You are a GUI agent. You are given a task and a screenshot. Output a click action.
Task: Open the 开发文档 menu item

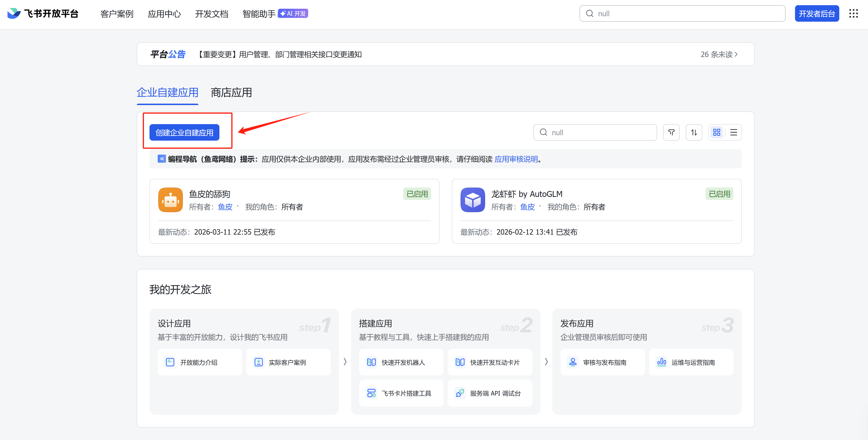click(212, 14)
